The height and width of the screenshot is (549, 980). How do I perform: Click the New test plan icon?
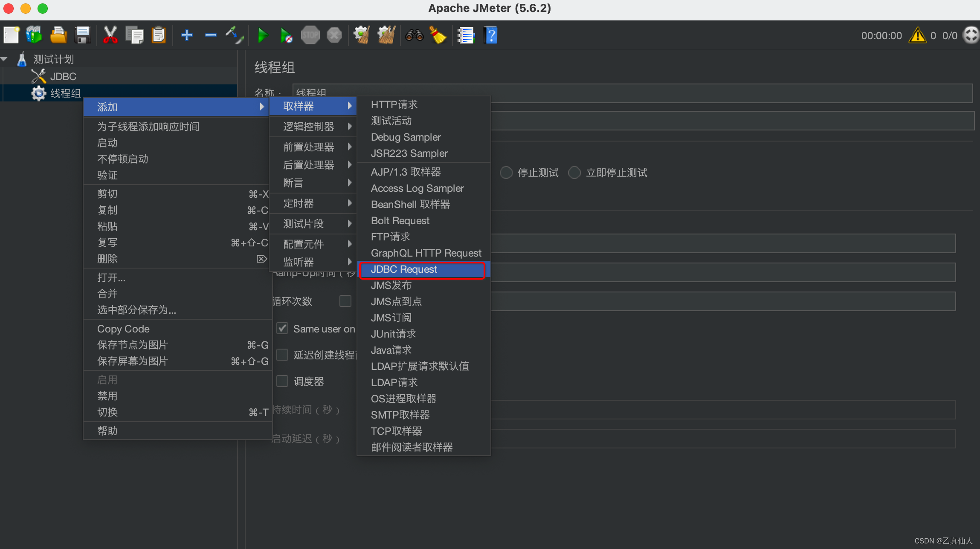coord(11,35)
